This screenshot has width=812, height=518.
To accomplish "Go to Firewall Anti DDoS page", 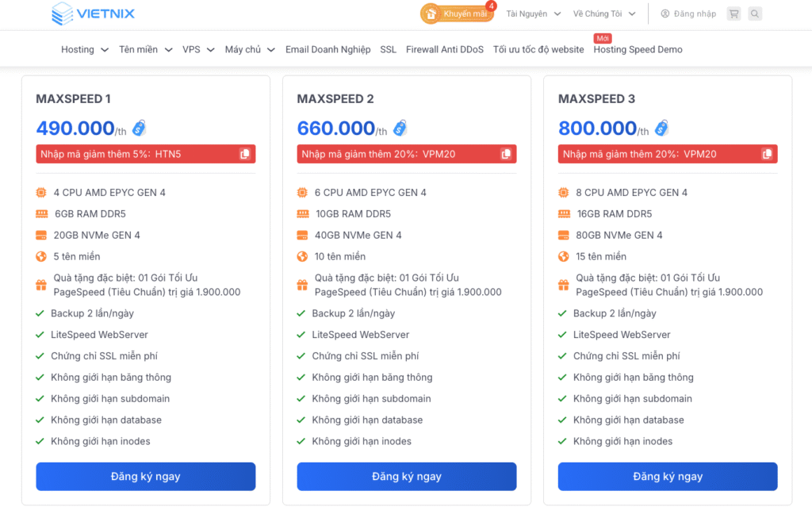I will click(x=444, y=49).
